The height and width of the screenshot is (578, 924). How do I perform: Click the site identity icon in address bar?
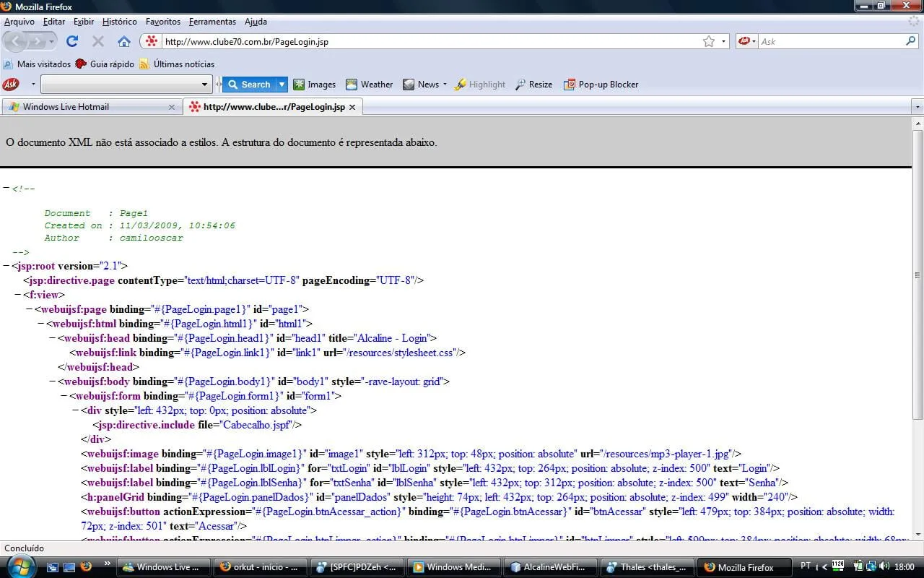coord(152,41)
